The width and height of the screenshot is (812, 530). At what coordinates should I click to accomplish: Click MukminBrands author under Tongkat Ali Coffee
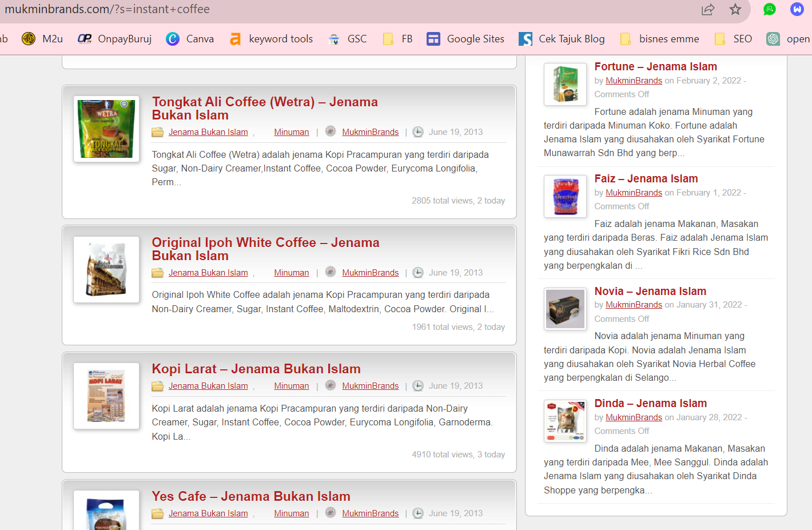click(371, 132)
